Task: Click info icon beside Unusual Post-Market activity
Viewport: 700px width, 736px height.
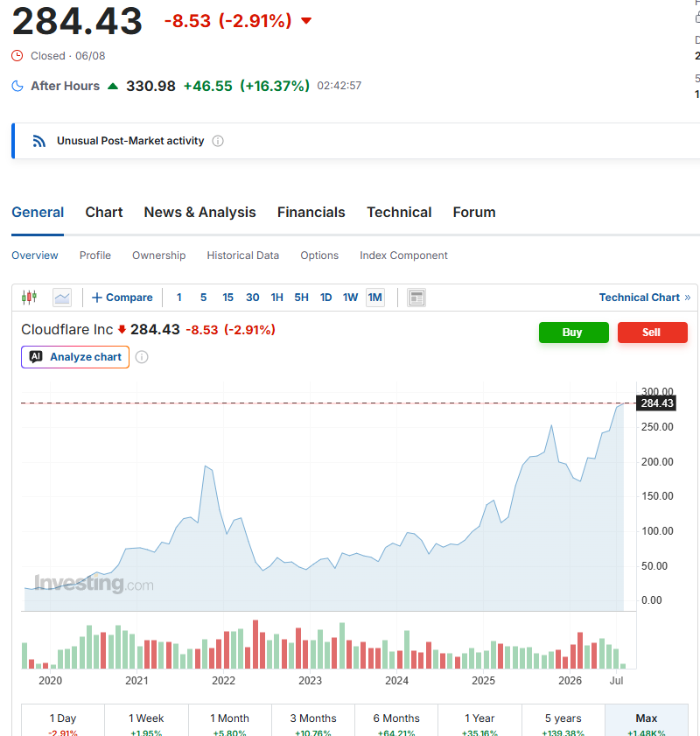Action: tap(218, 141)
